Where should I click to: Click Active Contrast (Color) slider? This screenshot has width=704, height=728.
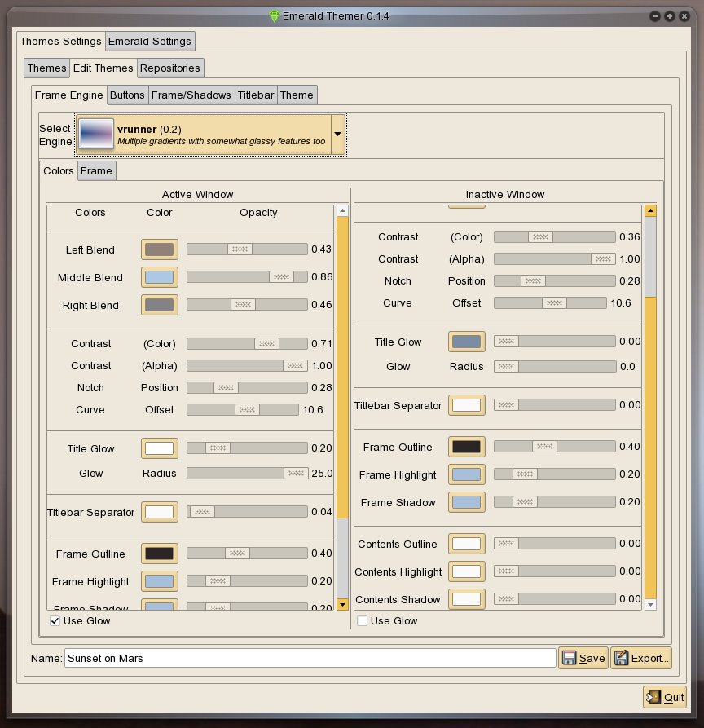tap(247, 343)
